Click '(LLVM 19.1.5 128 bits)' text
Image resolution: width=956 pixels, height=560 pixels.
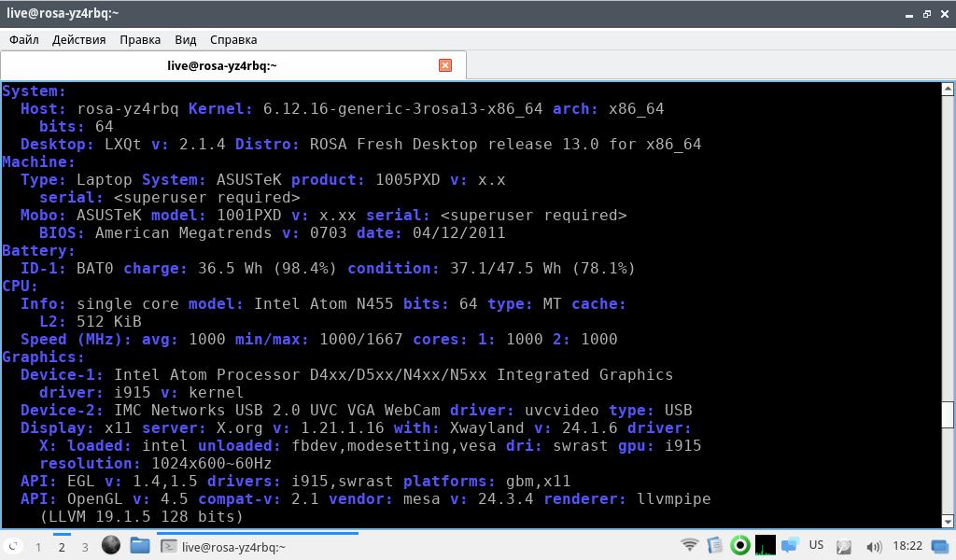pos(142,516)
